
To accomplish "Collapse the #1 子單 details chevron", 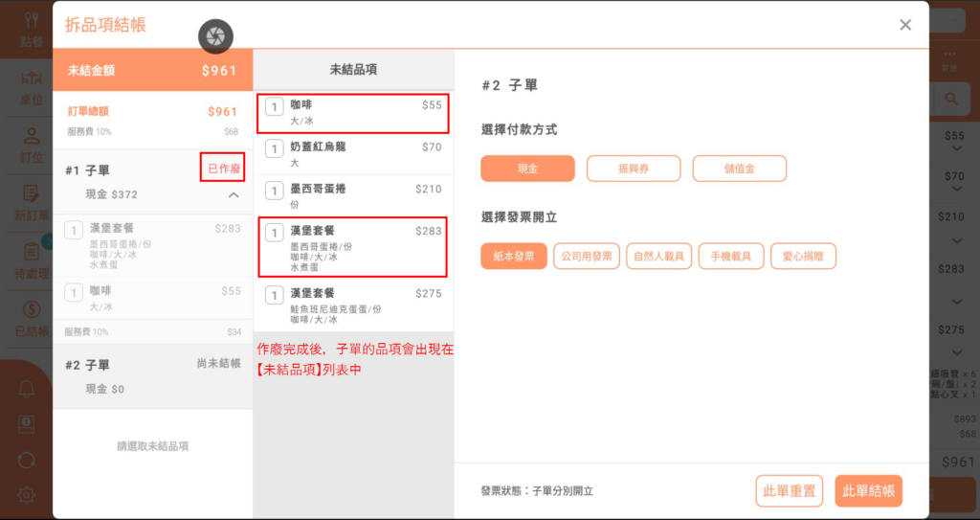I will click(x=234, y=195).
